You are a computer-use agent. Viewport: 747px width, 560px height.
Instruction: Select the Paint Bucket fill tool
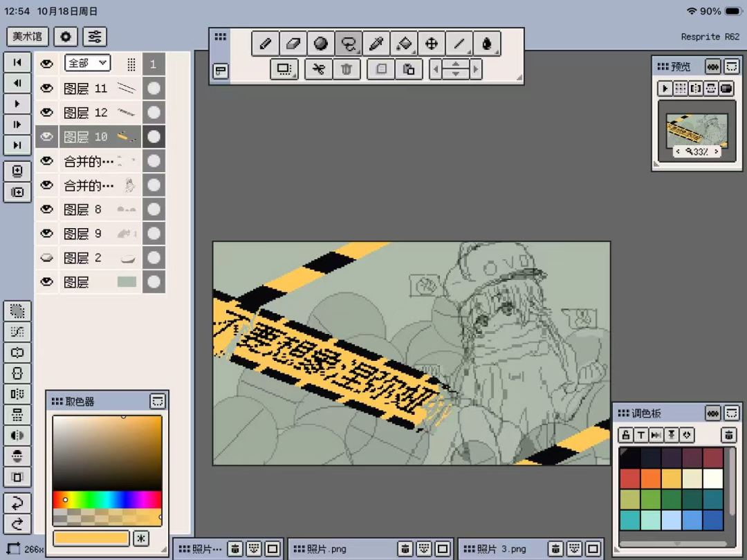coord(403,44)
